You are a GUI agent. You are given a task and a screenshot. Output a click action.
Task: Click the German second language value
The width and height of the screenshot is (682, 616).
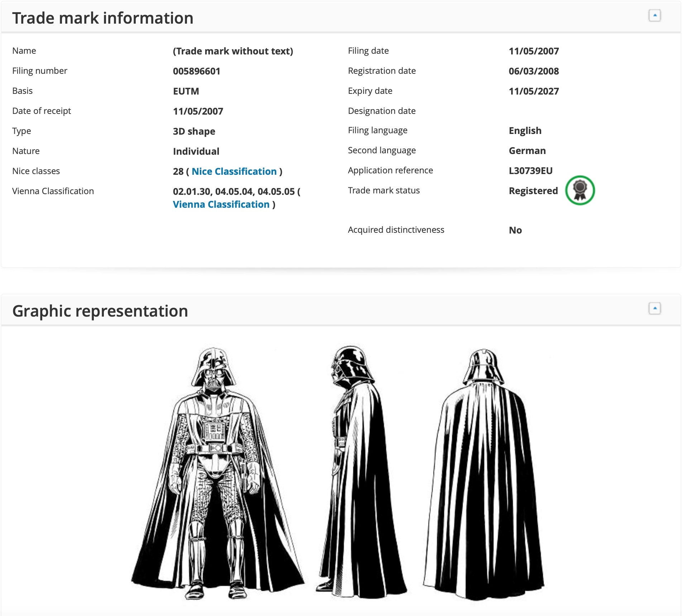point(527,151)
